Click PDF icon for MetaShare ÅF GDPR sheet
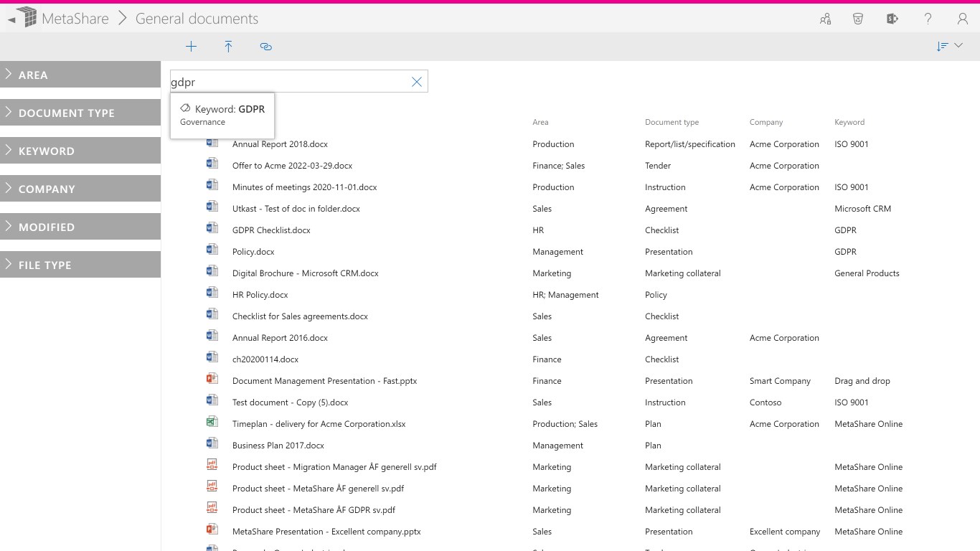Viewport: 980px width, 551px height. coord(212,509)
